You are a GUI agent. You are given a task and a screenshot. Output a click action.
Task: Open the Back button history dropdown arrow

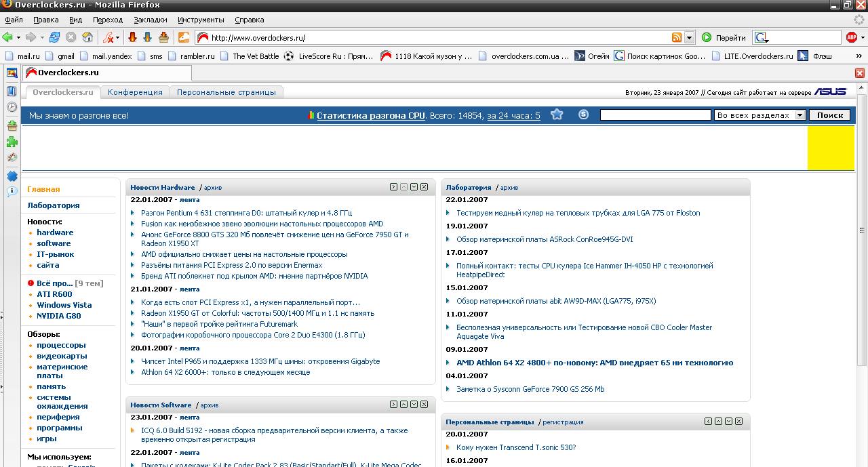[18, 38]
